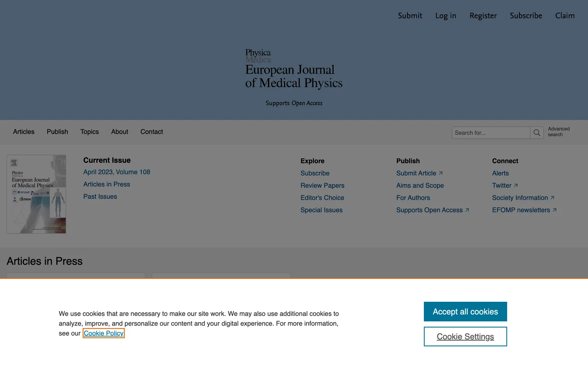588x368 pixels.
Task: Click the search magnifier icon
Action: 537,132
